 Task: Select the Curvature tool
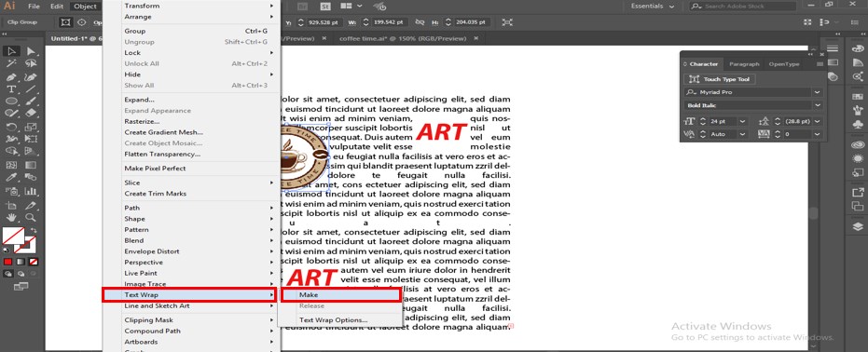pos(31,76)
